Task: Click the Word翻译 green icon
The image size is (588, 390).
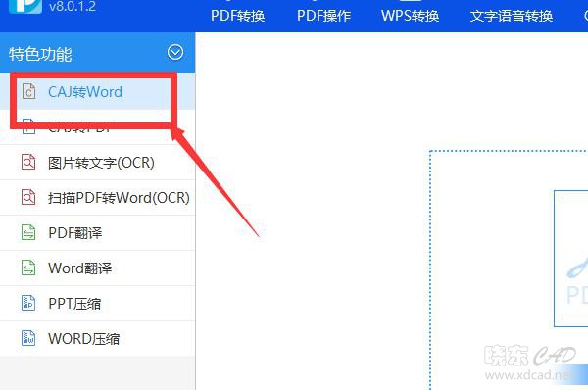Action: pos(28,268)
